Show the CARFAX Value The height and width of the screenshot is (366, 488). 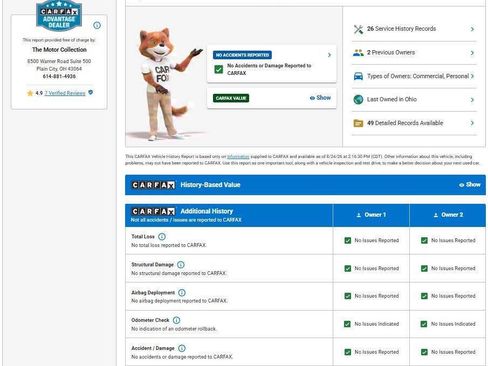pyautogui.click(x=320, y=98)
